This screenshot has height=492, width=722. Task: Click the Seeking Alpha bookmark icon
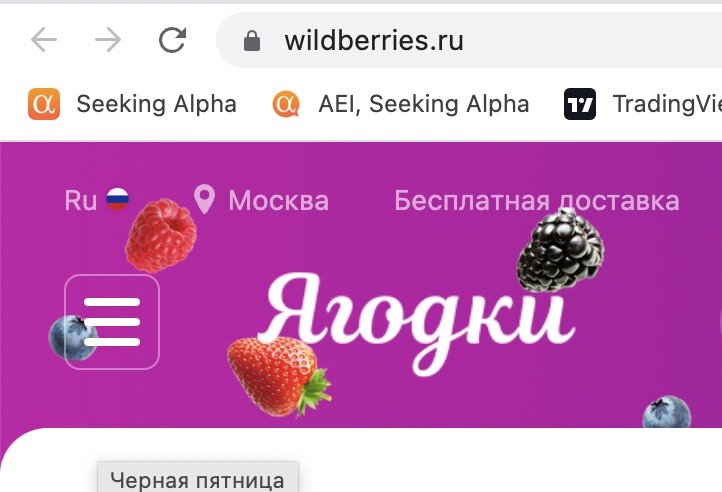pos(44,104)
